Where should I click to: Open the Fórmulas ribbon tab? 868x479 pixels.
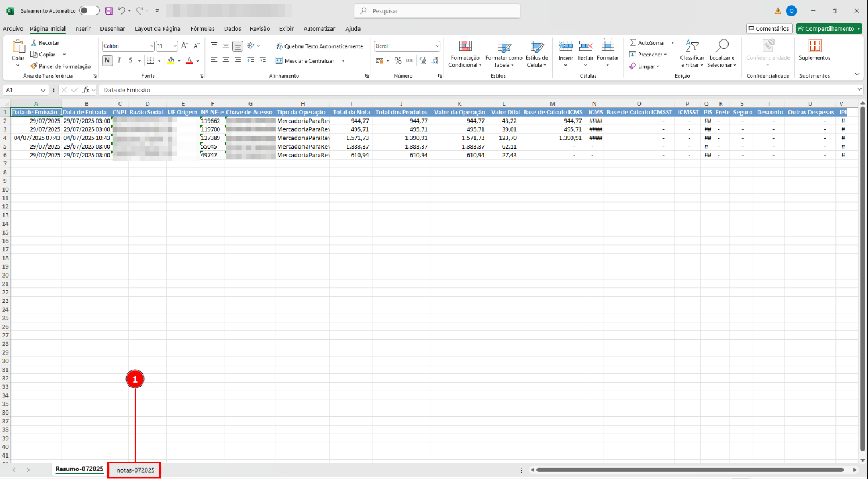coord(202,28)
